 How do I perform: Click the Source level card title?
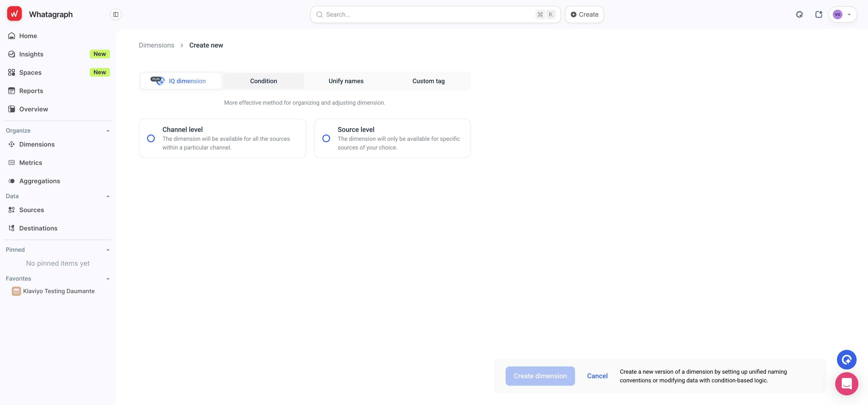356,129
